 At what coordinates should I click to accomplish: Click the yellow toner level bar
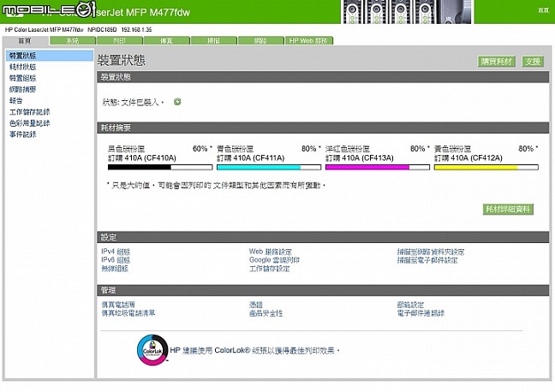click(486, 168)
